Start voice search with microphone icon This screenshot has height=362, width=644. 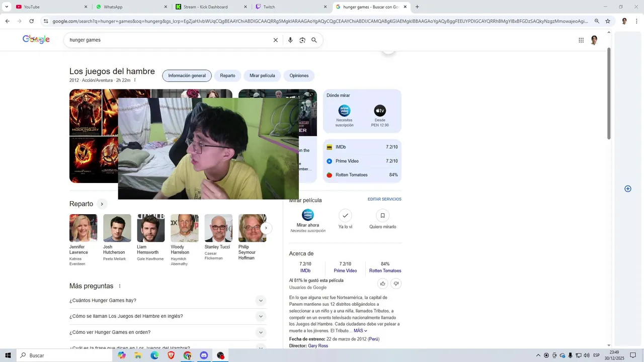[x=290, y=40]
